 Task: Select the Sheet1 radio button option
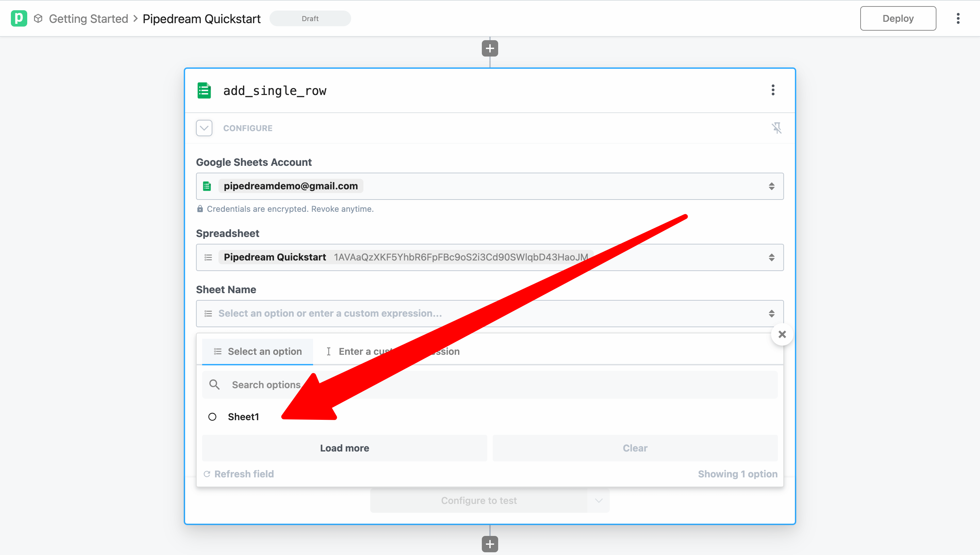pos(212,416)
